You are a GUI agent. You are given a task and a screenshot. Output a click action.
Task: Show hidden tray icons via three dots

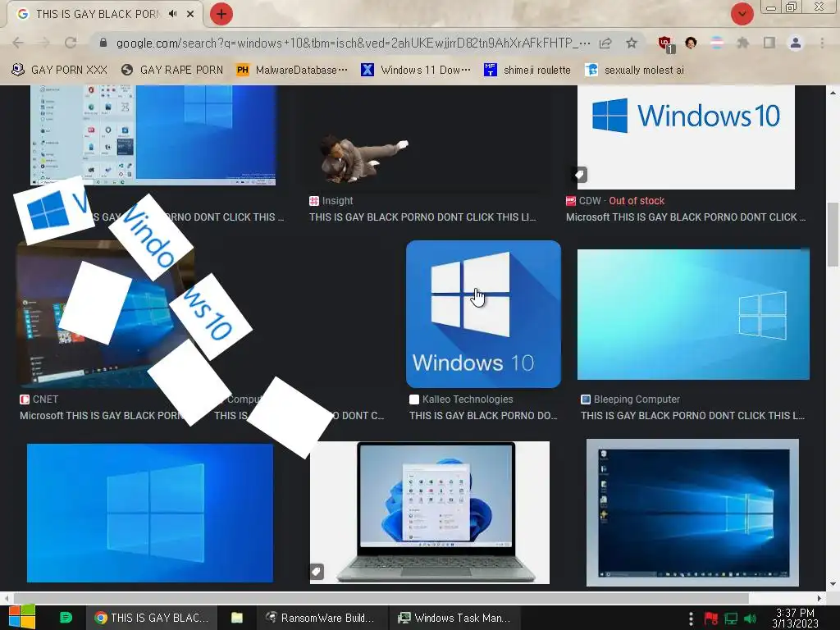(691, 619)
